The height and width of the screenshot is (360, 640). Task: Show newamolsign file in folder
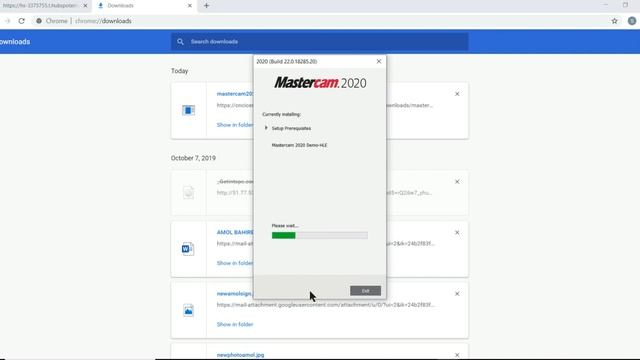click(235, 324)
